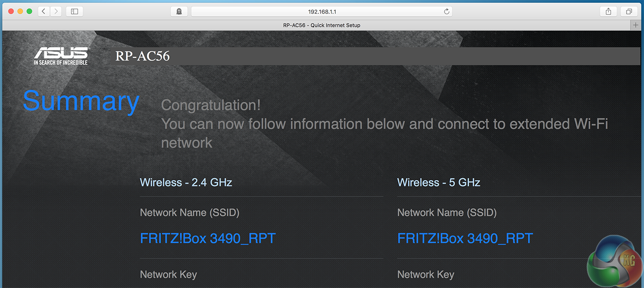Click the forward navigation arrow
This screenshot has height=288, width=644.
[x=56, y=11]
